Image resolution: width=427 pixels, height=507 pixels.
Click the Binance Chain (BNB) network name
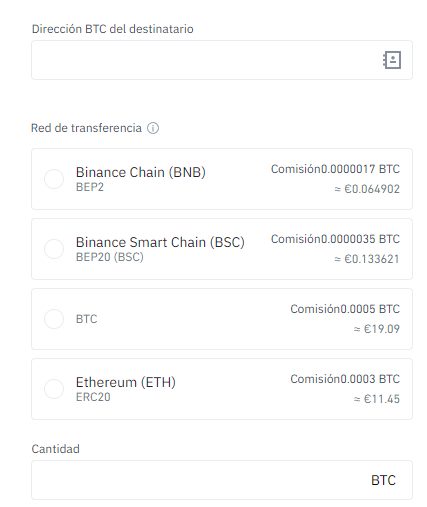coord(141,172)
